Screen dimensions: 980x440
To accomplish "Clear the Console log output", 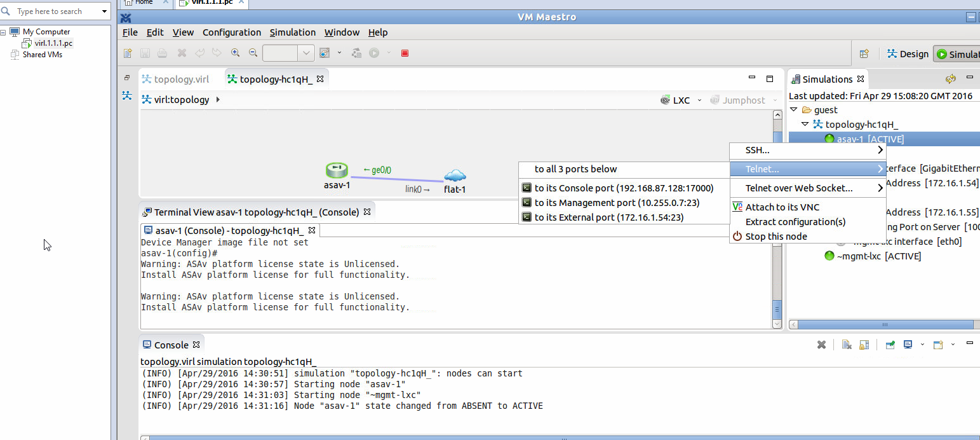I will pos(847,344).
